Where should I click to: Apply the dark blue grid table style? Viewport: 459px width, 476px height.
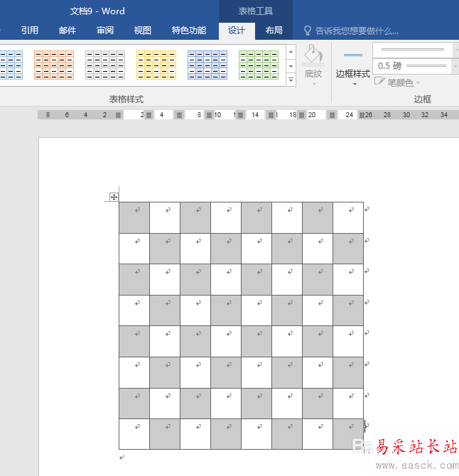[207, 65]
